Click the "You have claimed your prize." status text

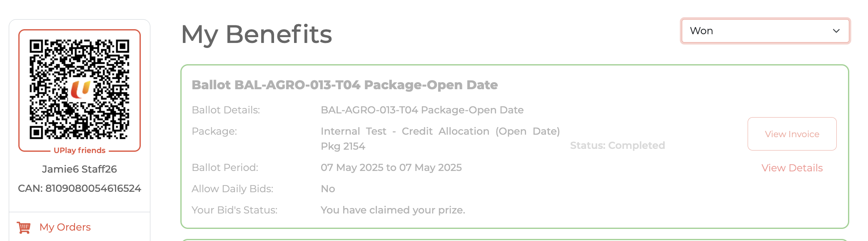[x=393, y=210]
